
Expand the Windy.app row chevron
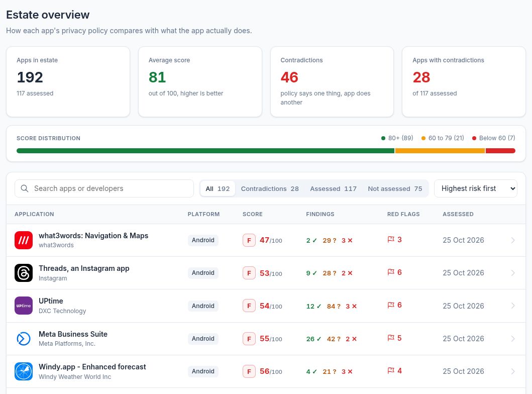point(513,371)
